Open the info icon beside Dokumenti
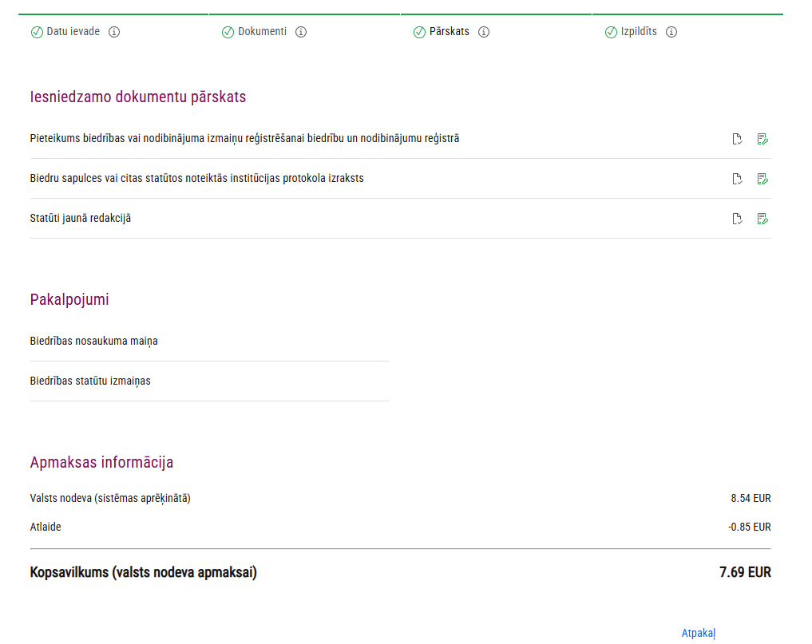This screenshot has height=644, width=812. (x=301, y=32)
